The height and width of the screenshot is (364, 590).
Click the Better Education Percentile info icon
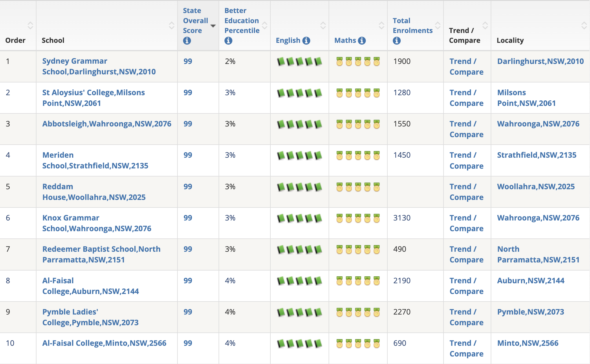228,41
